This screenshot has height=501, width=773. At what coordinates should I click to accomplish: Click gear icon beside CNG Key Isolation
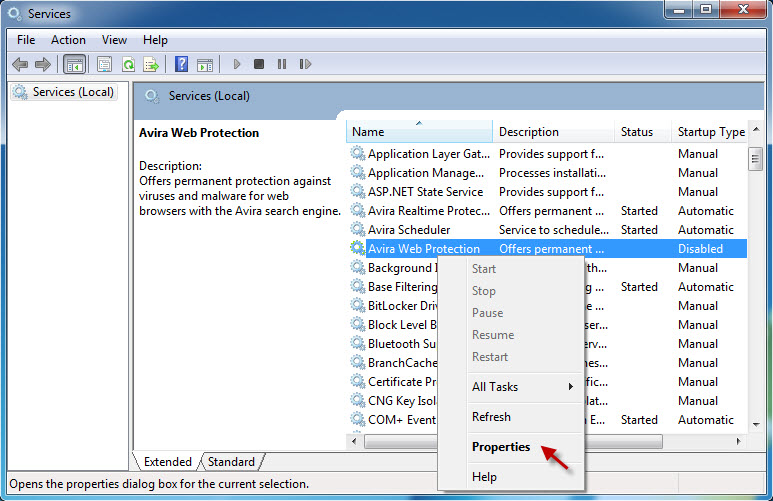357,400
